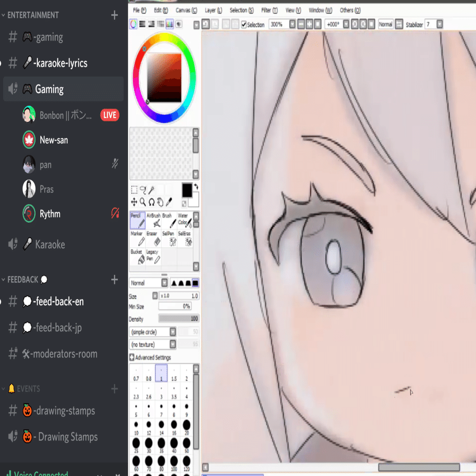Select brush size preset 0.7
This screenshot has width=476, height=476.
point(136,373)
